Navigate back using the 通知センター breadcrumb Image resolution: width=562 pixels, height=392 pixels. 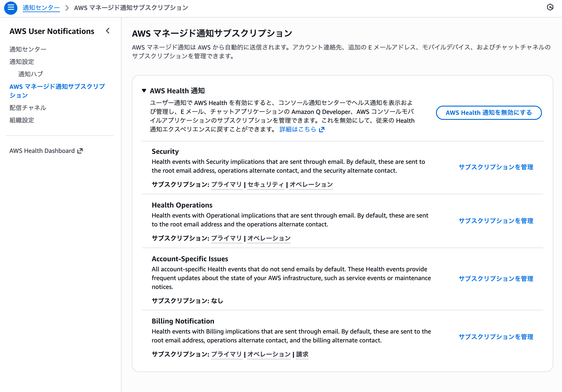(x=41, y=8)
